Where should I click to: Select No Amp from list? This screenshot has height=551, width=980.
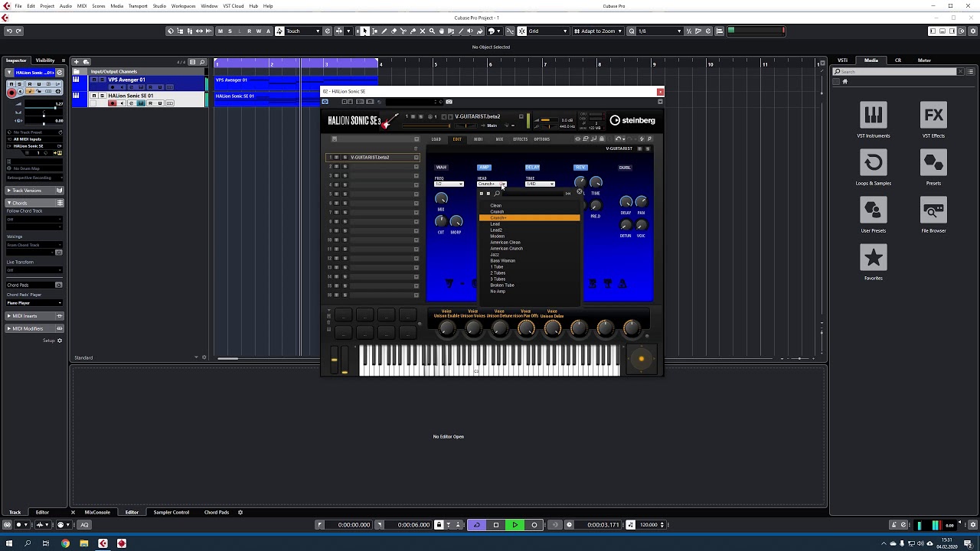[498, 292]
